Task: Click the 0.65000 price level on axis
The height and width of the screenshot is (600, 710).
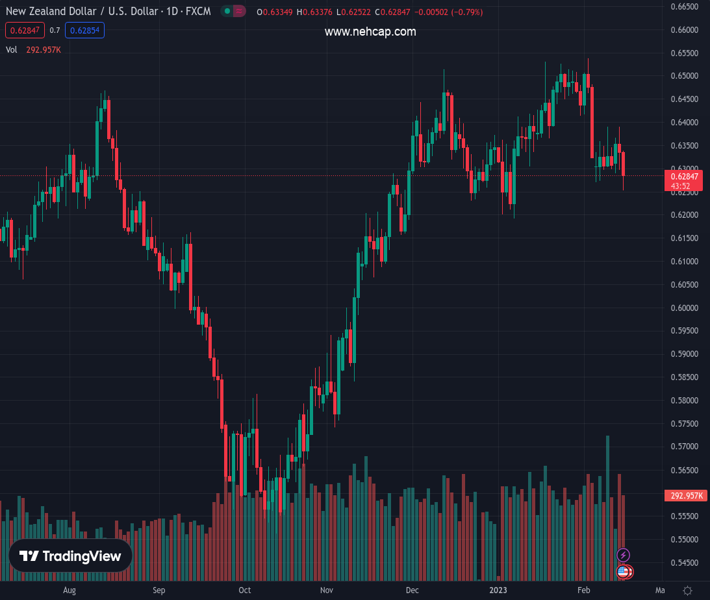Action: (x=685, y=76)
